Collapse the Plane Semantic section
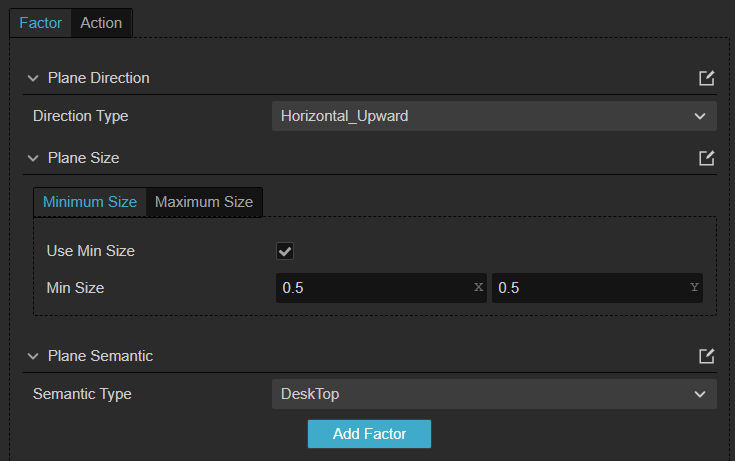This screenshot has width=735, height=461. coord(33,356)
